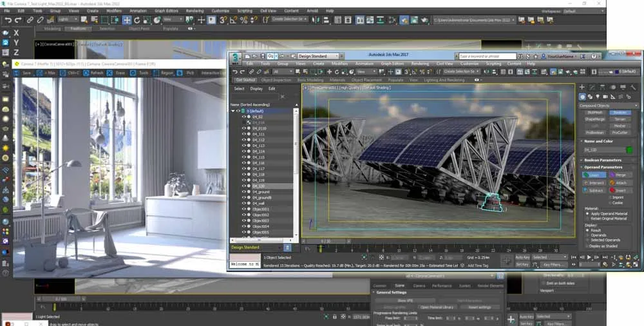
Task: Click the Type a keyword or phrase search field
Action: tap(487, 56)
